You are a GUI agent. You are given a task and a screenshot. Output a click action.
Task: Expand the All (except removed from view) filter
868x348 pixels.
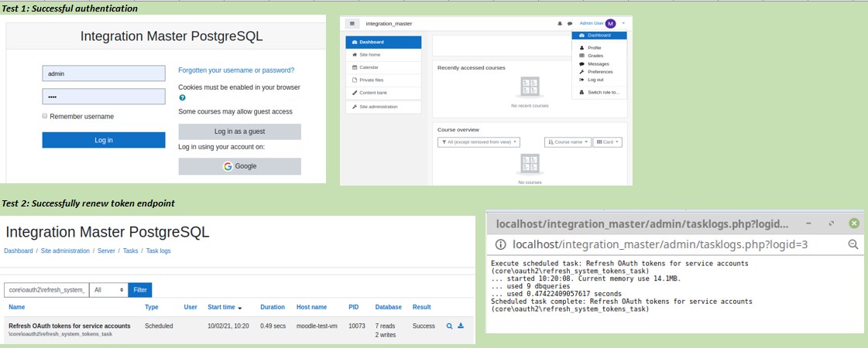(x=479, y=142)
